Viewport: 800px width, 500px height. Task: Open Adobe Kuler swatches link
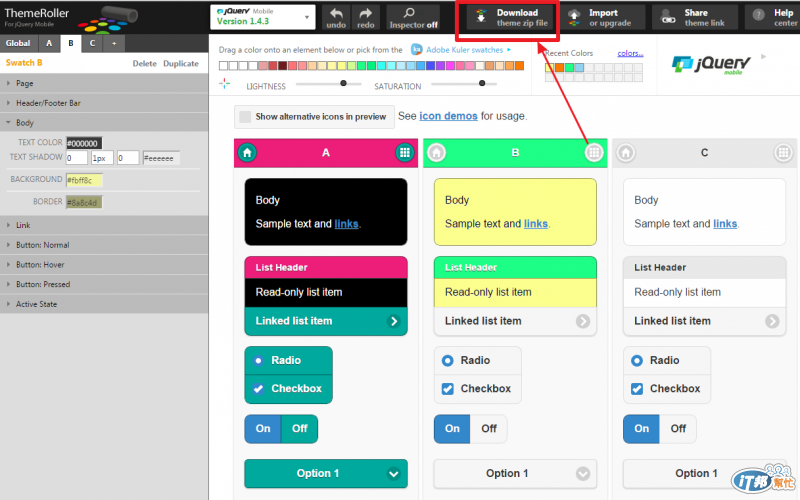click(x=464, y=49)
